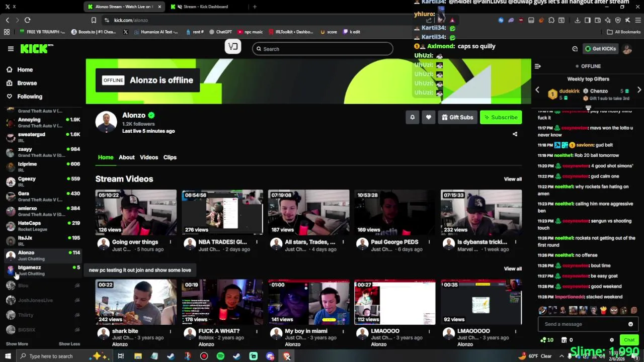Open the Browse page in sidebar
This screenshot has width=644, height=362.
(x=22, y=83)
